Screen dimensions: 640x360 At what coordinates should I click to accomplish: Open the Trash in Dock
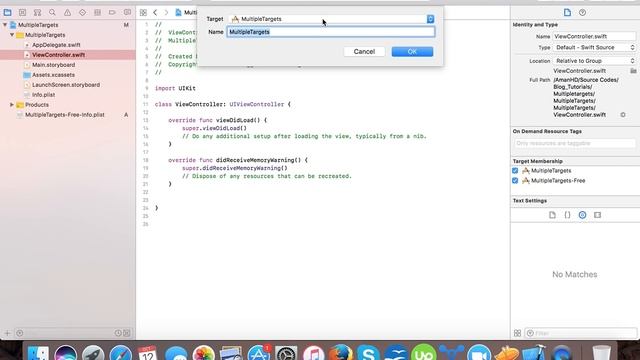(602, 353)
